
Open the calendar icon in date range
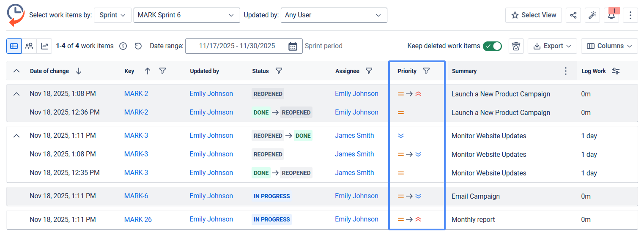pos(293,46)
